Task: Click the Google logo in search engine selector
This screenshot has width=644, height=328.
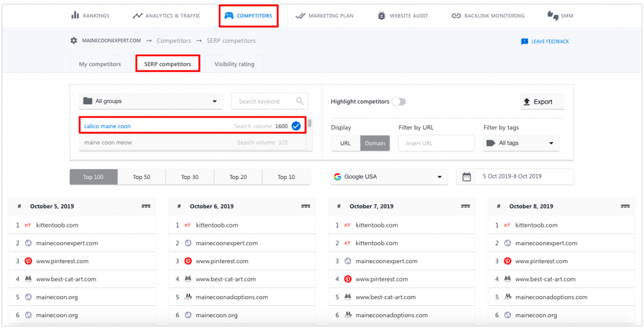Action: (x=338, y=177)
